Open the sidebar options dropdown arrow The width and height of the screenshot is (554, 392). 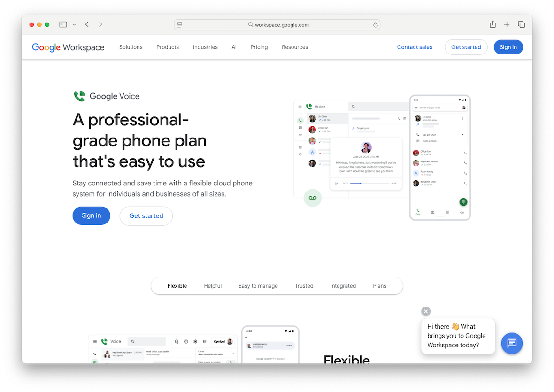click(74, 25)
